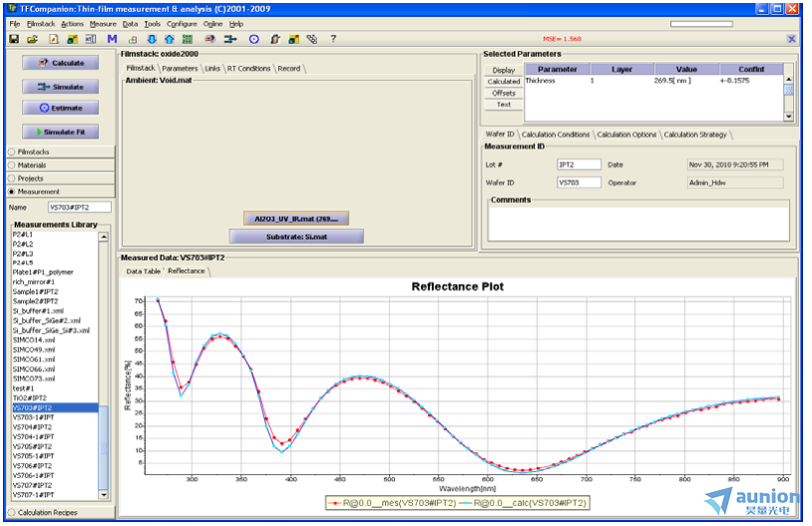This screenshot has width=812, height=526.
Task: Click the clipboard pencil toolbar icon
Action: (x=275, y=39)
